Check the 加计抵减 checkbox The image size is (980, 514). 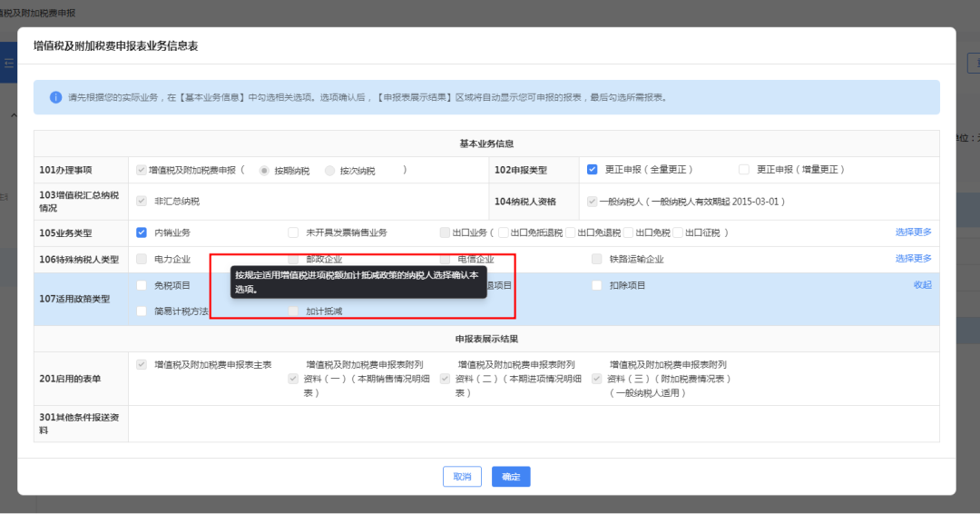point(293,311)
